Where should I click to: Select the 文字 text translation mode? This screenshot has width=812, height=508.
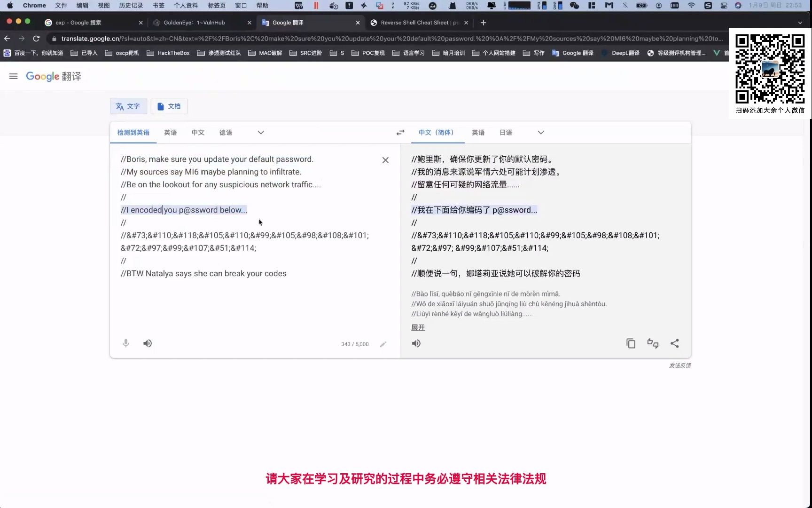(x=128, y=106)
